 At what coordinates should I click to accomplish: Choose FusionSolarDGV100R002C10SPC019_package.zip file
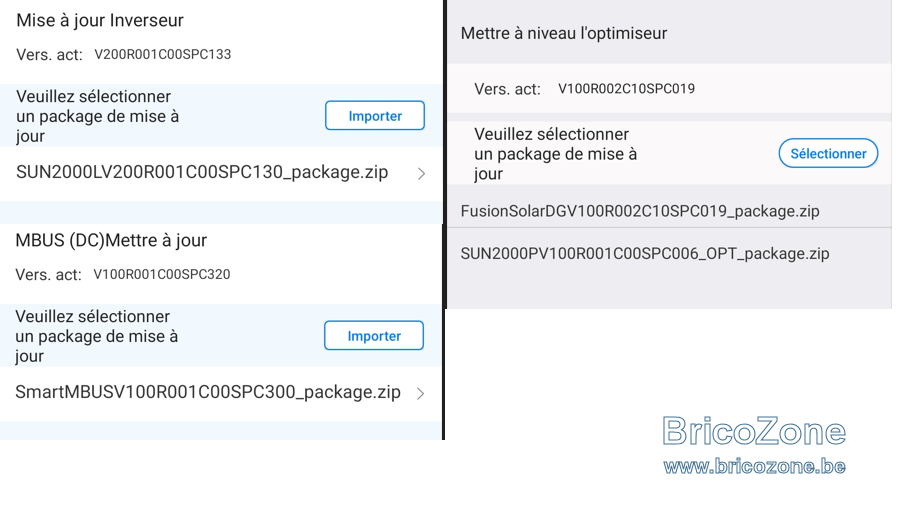(669, 211)
